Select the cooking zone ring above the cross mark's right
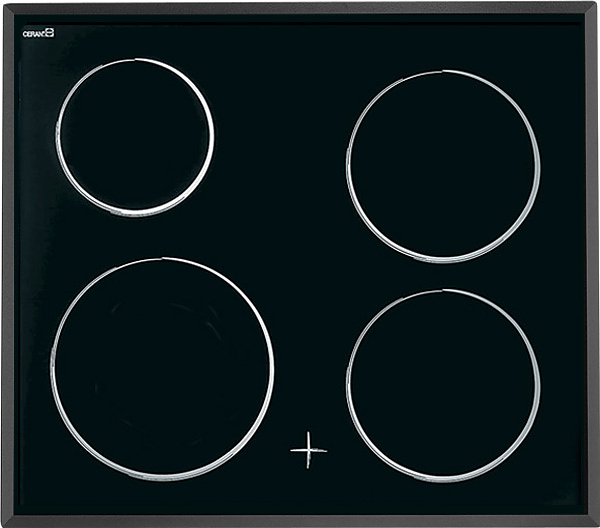The width and height of the screenshot is (600, 528). [x=443, y=166]
